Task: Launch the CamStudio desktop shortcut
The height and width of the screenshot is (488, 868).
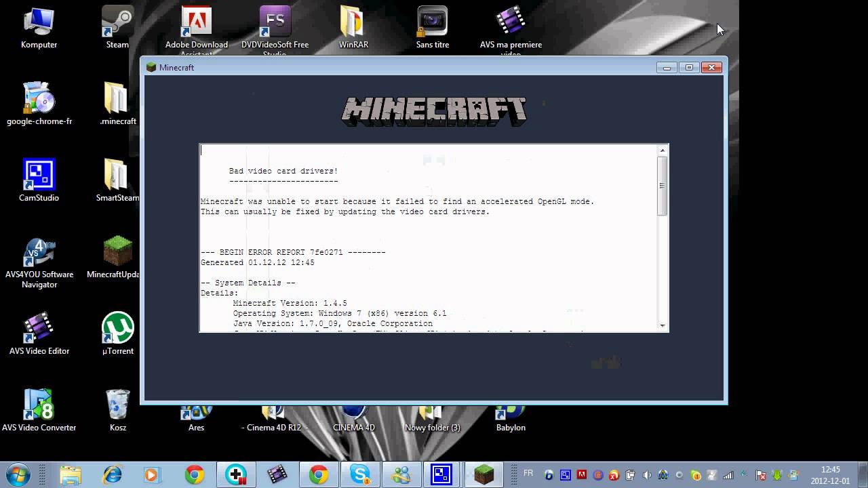Action: (39, 180)
